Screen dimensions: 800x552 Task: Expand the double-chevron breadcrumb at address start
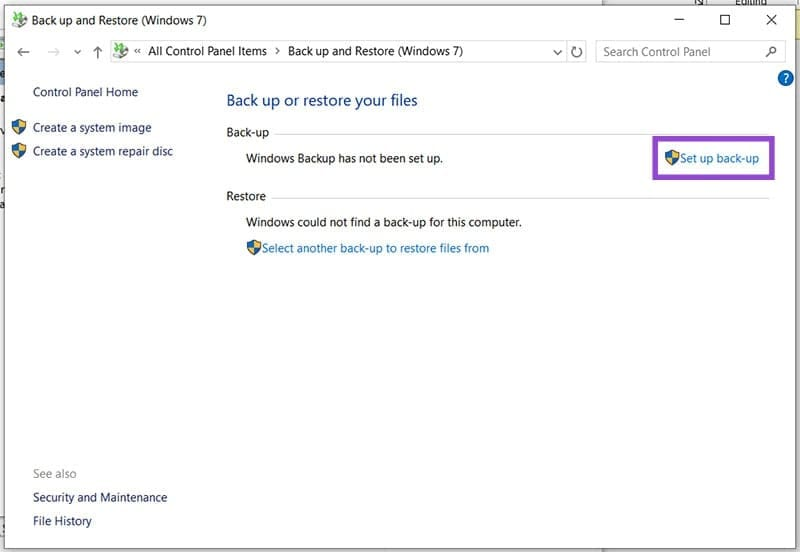pos(138,52)
